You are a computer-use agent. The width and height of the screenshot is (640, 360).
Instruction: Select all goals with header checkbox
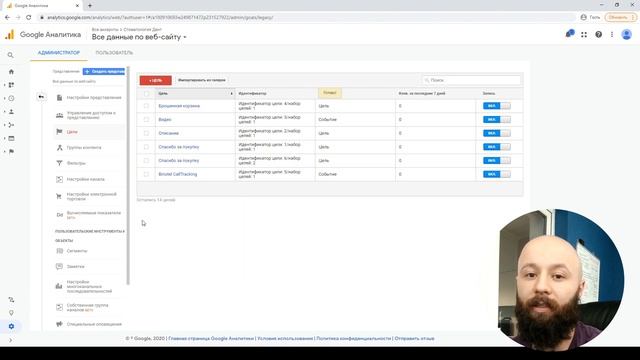[x=147, y=93]
